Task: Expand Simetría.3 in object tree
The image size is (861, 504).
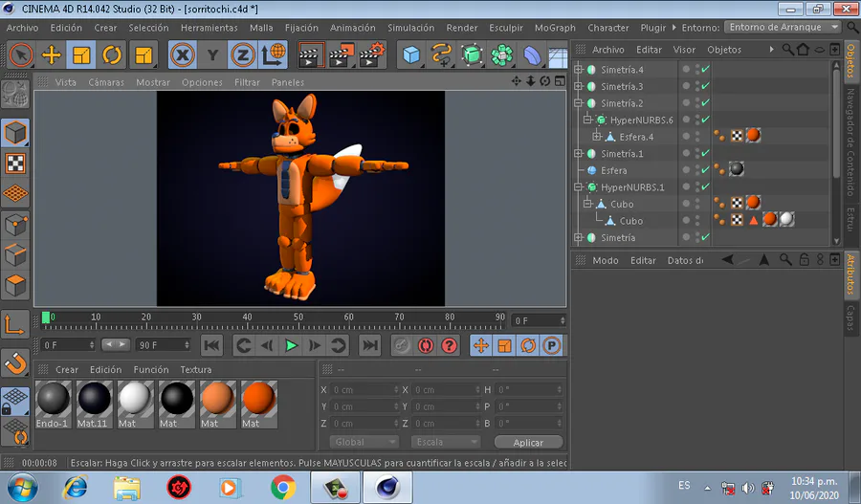Action: point(578,86)
